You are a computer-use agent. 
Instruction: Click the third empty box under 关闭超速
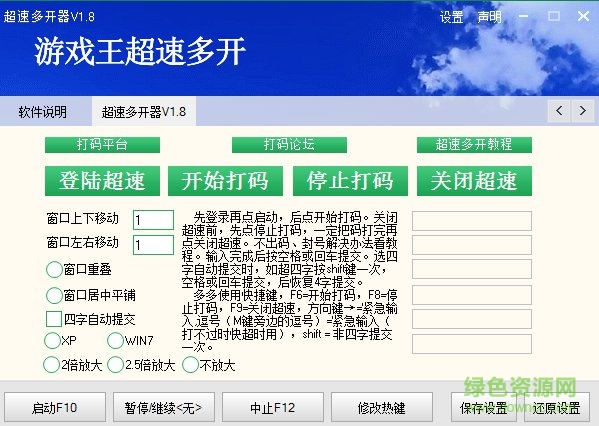click(x=472, y=269)
